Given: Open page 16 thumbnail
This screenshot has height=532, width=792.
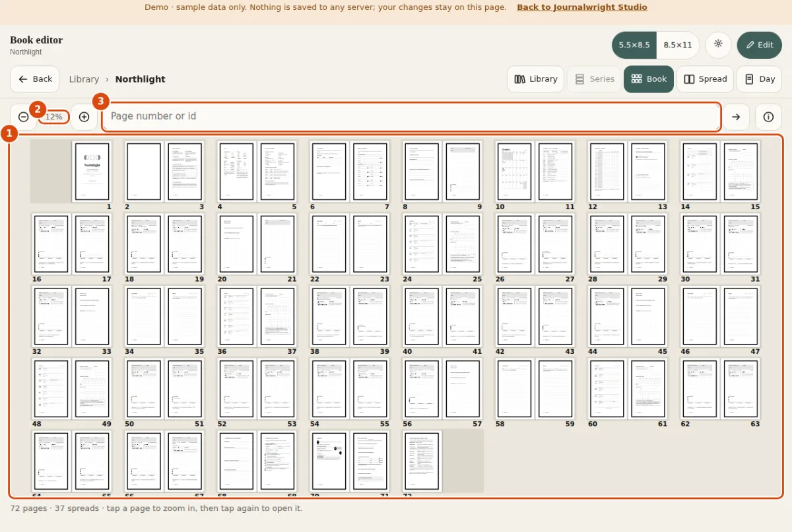Looking at the screenshot, I should point(51,244).
